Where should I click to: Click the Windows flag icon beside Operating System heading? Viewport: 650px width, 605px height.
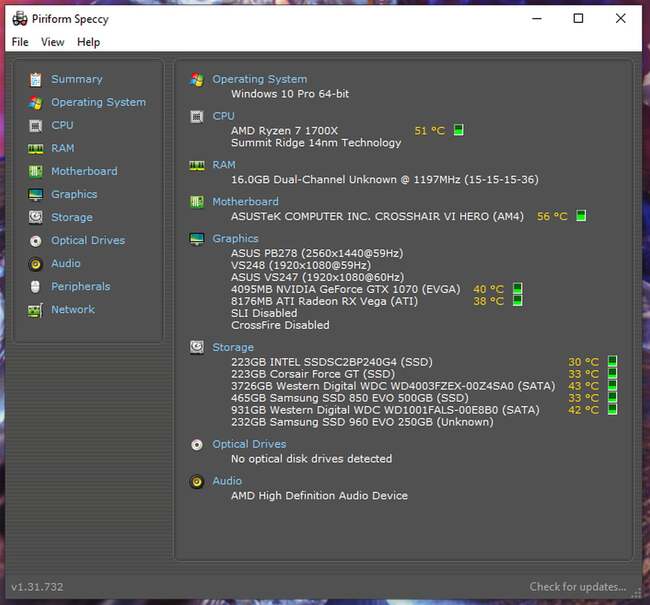[x=197, y=79]
